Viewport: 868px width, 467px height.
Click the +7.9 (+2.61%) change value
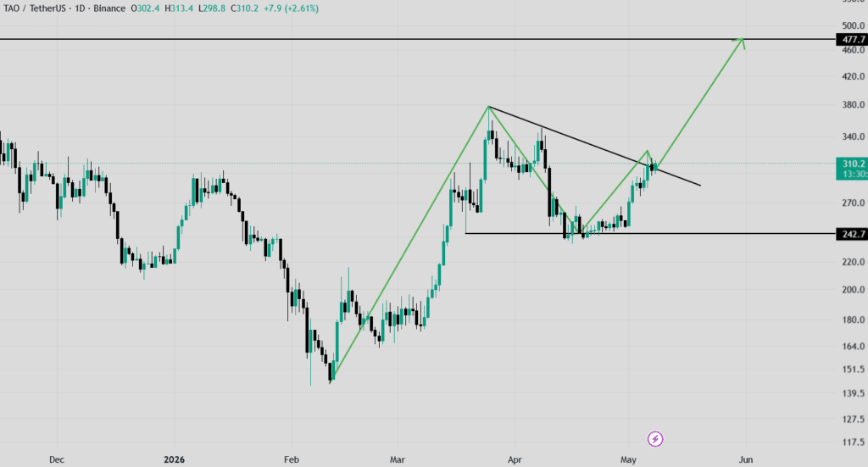[x=292, y=8]
